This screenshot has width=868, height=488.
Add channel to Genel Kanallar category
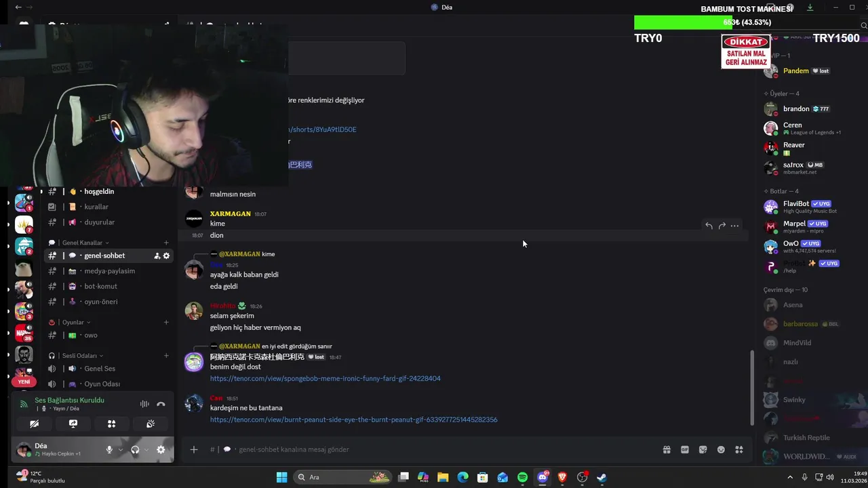click(166, 243)
